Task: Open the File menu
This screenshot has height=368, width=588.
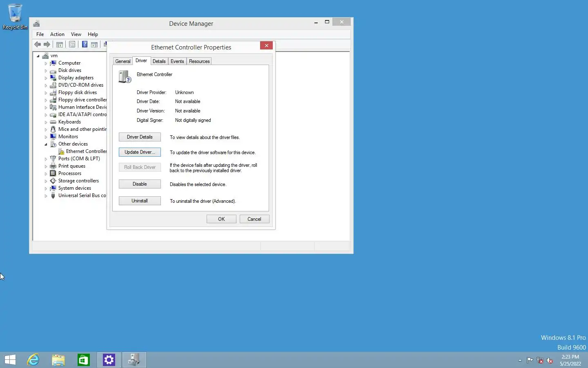Action: click(40, 34)
